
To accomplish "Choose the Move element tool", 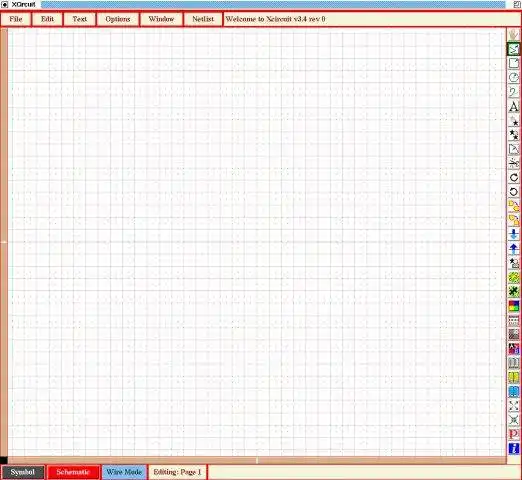I will click(514, 121).
